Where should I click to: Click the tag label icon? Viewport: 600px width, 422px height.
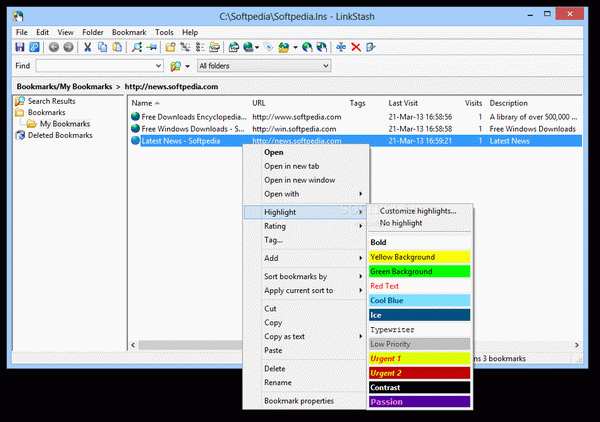pyautogui.click(x=269, y=47)
